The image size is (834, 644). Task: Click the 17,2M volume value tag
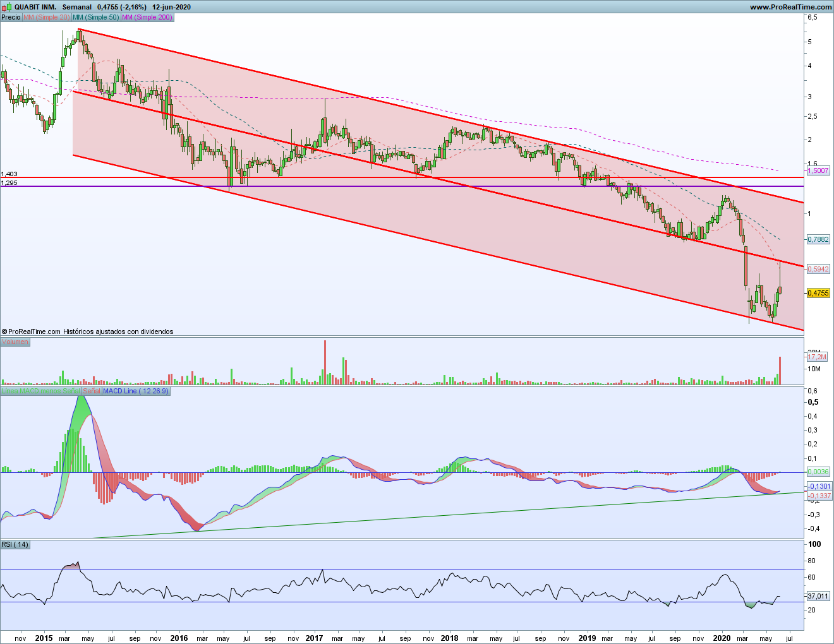[x=817, y=357]
